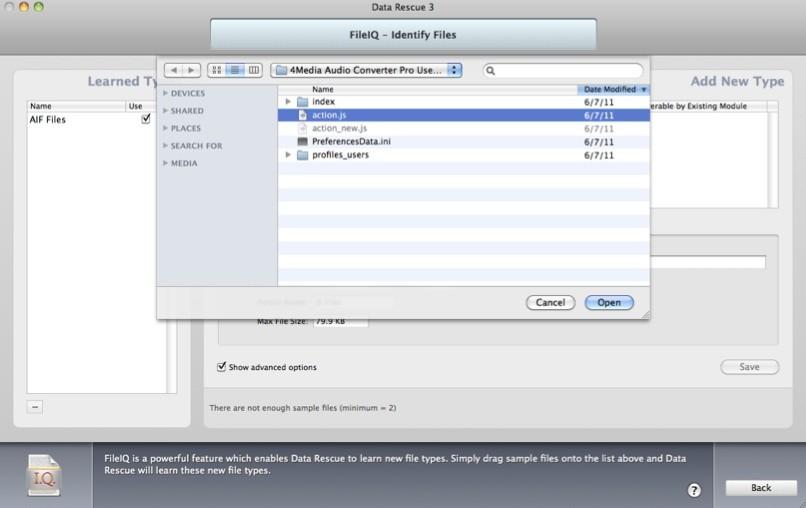This screenshot has height=508, width=806.
Task: Click the back navigation arrow in file dialog
Action: click(x=173, y=70)
